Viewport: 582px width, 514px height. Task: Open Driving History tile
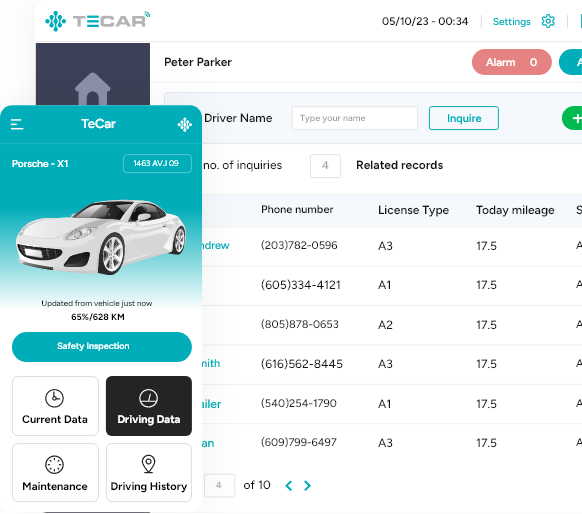click(x=149, y=472)
